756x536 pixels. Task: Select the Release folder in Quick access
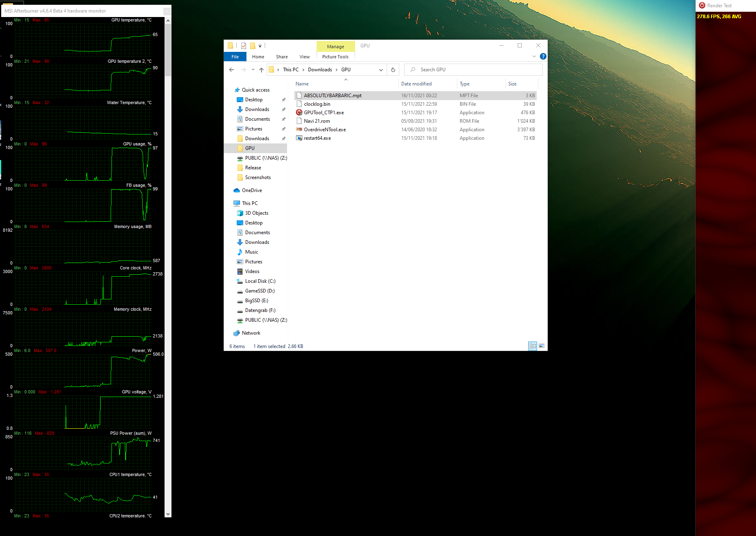[253, 168]
